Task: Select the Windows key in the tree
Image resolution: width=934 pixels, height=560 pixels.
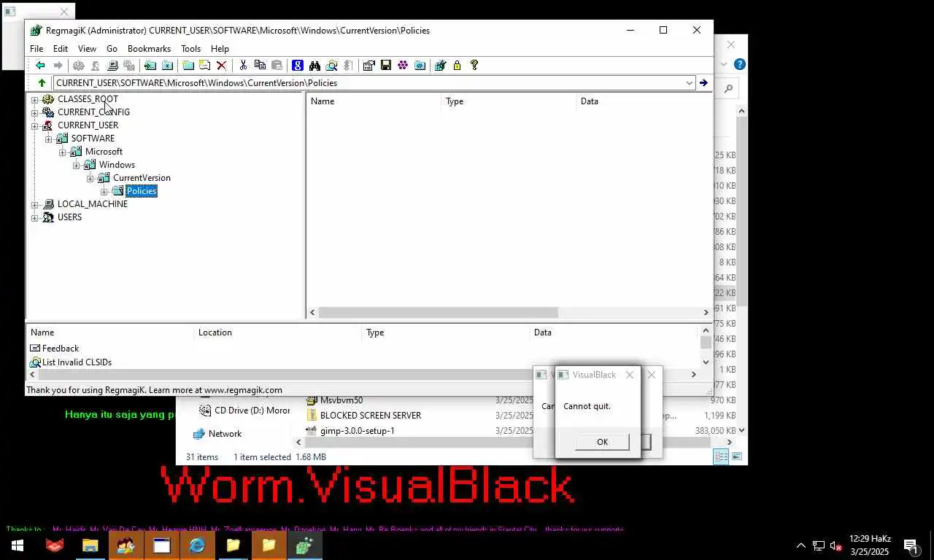Action: [117, 165]
